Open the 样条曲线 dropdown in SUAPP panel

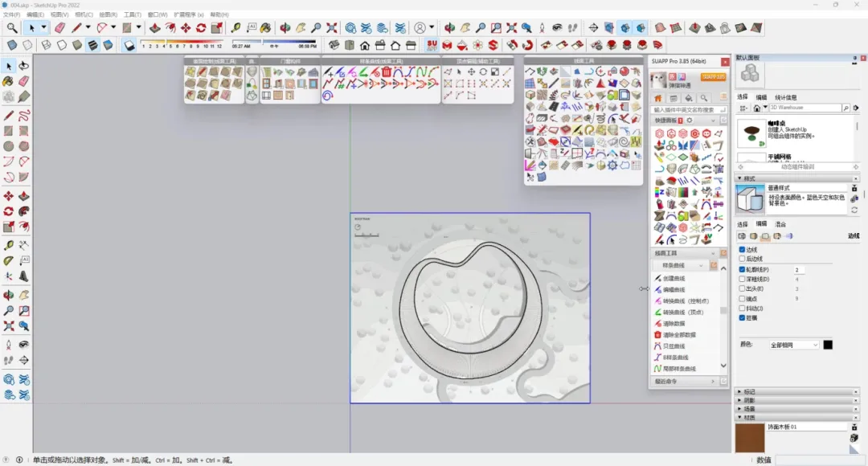tap(682, 265)
